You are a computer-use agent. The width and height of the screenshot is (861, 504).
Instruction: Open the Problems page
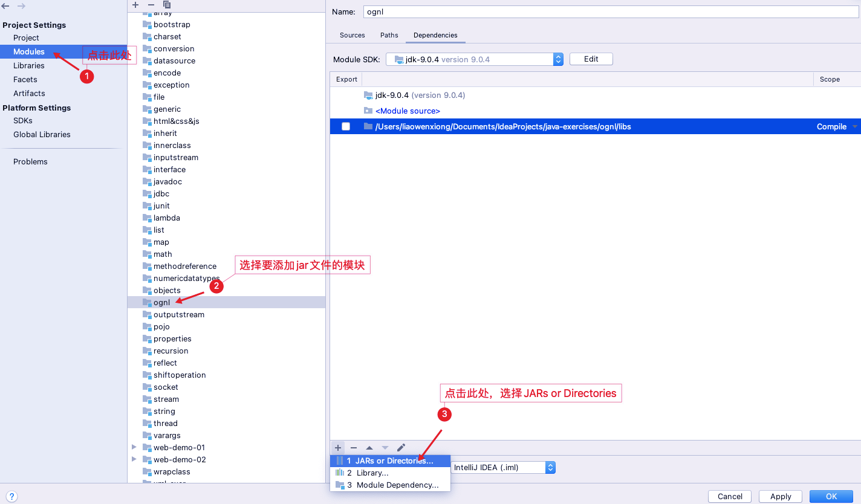click(30, 161)
